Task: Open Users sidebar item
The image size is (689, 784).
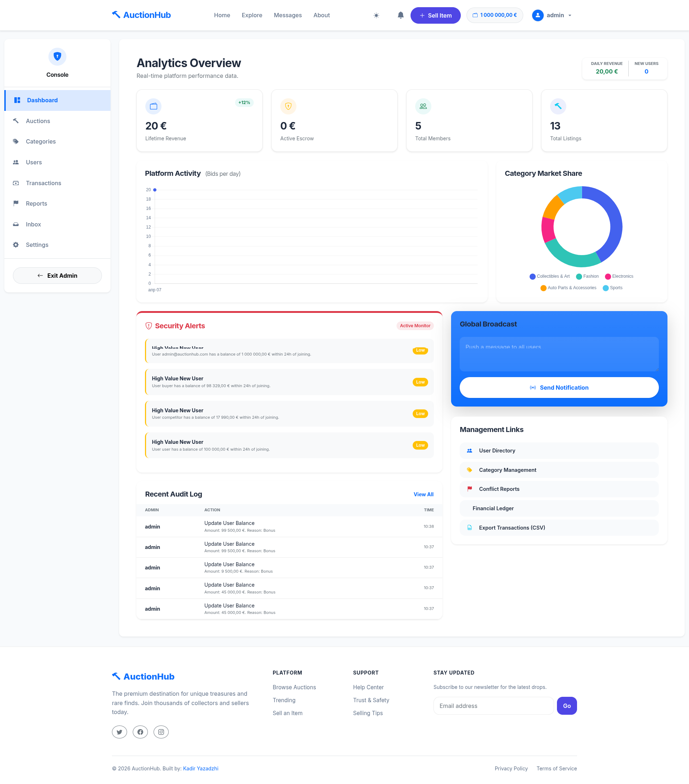Action: [57, 162]
